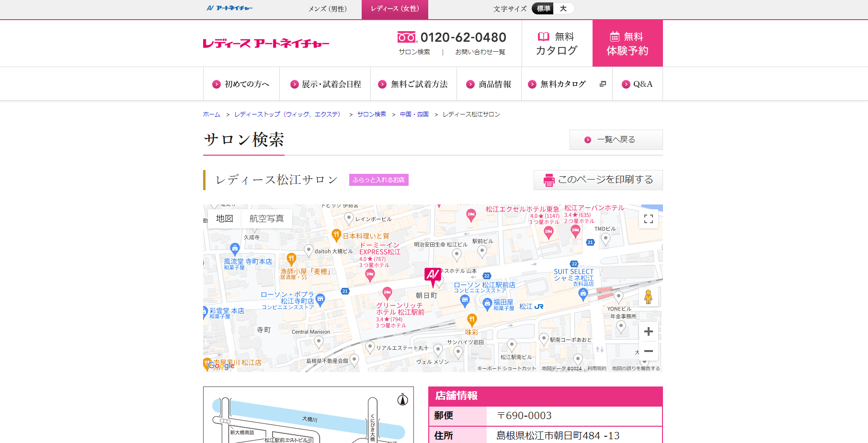Open キーボード ショートカット on map
The width and height of the screenshot is (868, 443).
click(506, 368)
